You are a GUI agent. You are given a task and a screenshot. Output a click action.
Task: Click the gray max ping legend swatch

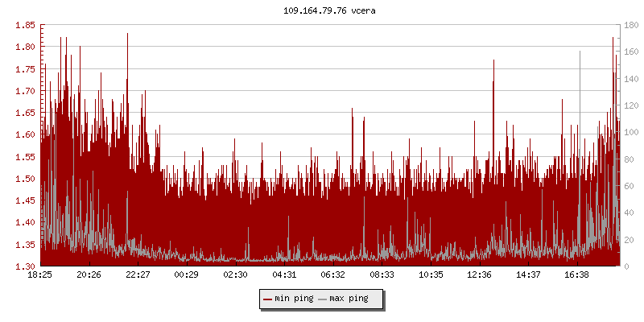(x=323, y=299)
